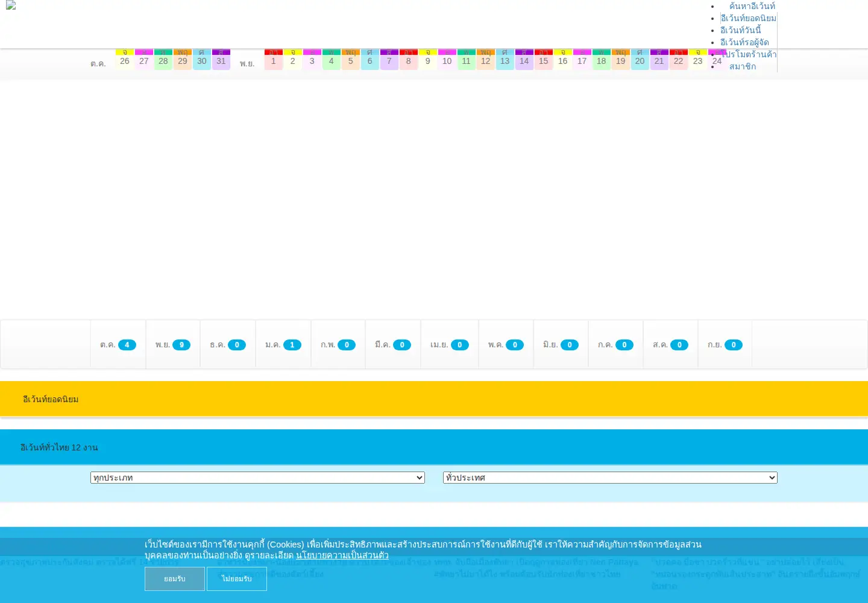
Task: Select อีเว้นท์รอผู้จัด in the top menu
Action: coord(744,42)
